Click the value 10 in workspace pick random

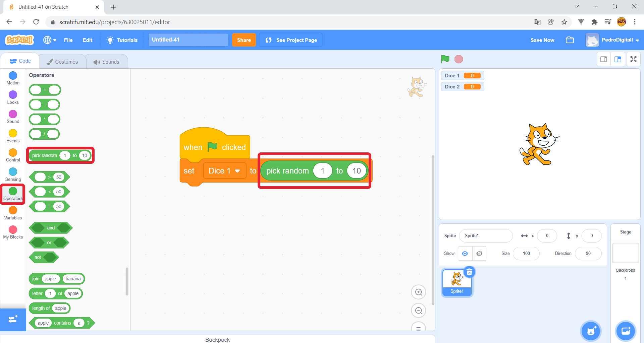pos(357,171)
